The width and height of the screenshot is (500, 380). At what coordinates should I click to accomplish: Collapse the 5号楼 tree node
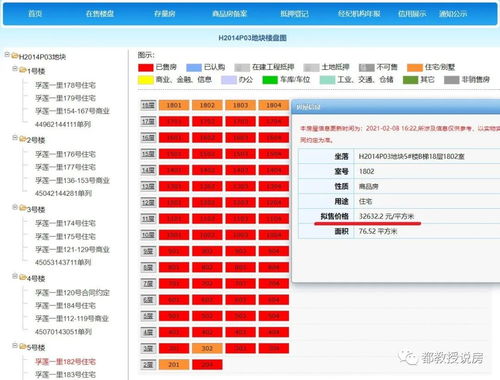pyautogui.click(x=15, y=346)
